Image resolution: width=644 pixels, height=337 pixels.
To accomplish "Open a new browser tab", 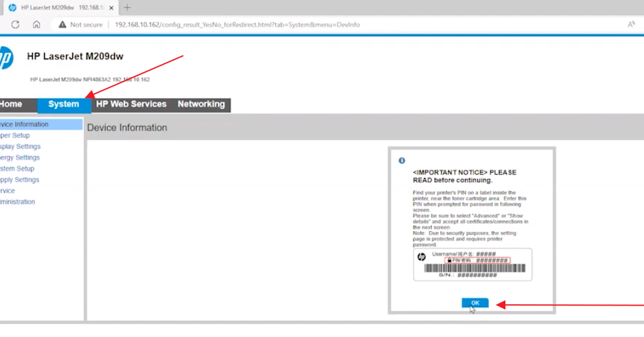I will [127, 8].
